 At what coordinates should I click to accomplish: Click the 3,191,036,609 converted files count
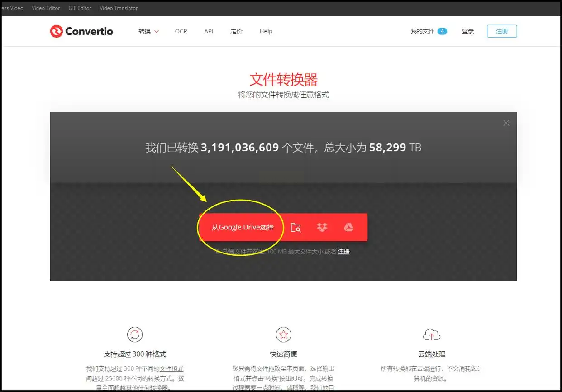tap(240, 148)
